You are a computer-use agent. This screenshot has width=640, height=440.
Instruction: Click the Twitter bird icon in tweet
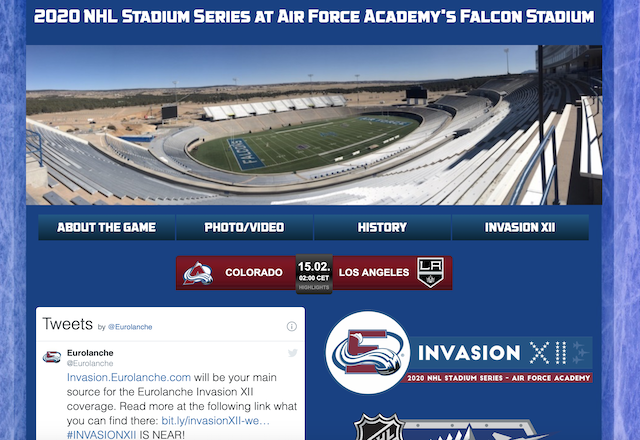coord(292,353)
